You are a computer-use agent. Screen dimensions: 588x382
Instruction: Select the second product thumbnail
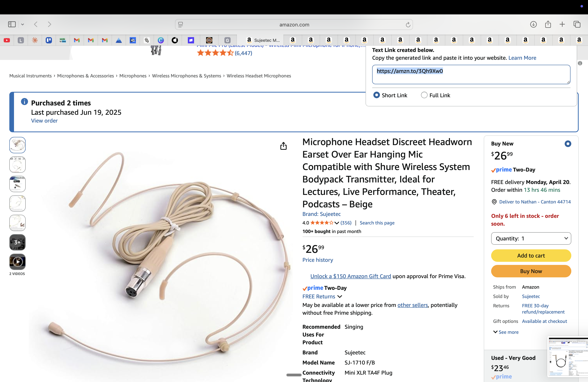tap(17, 164)
